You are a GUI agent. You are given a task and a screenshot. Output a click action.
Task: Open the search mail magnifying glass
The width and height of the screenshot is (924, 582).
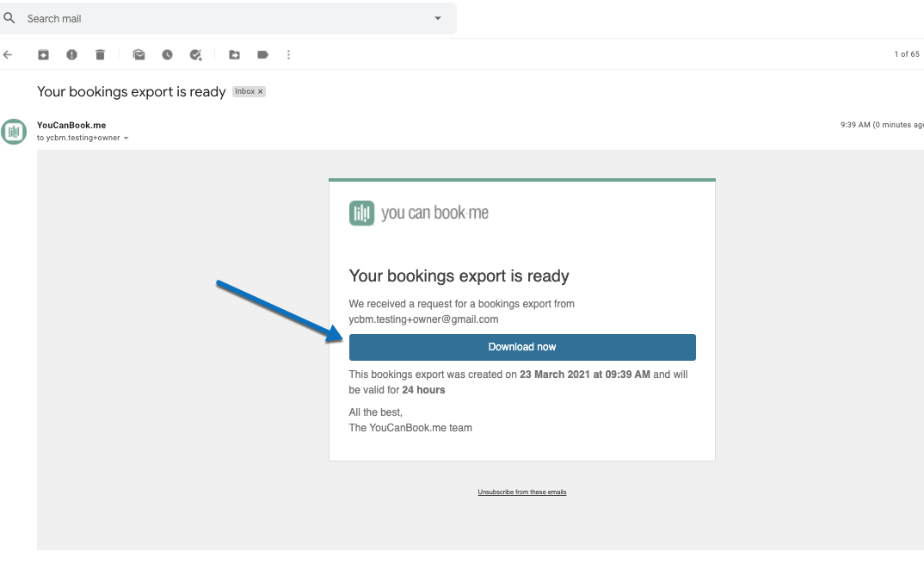[x=9, y=17]
